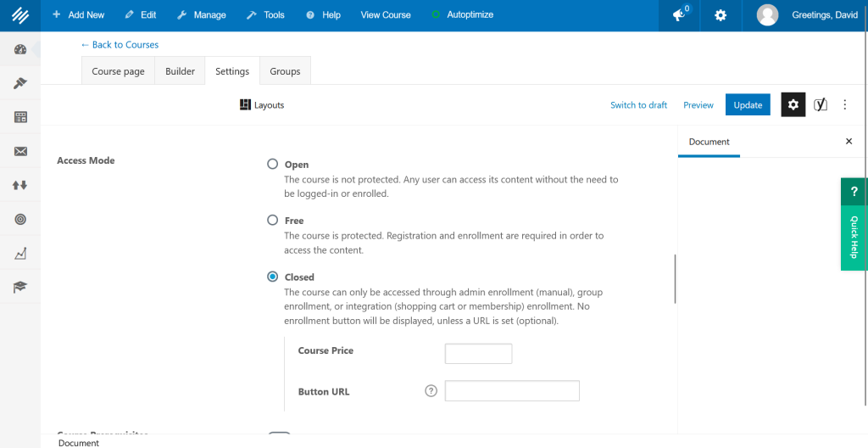Select the Open access mode
The width and height of the screenshot is (868, 448).
click(272, 164)
